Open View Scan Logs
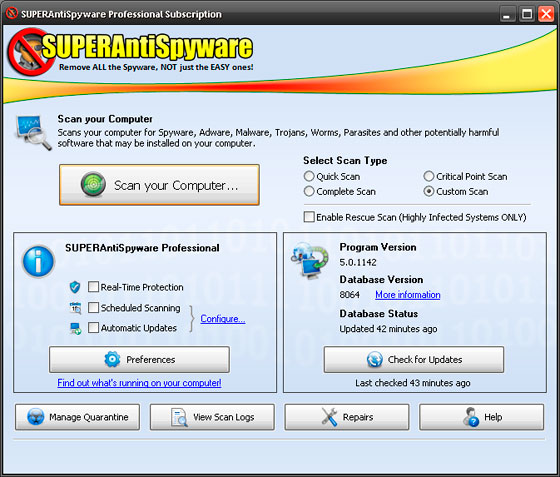The image size is (560, 477). pos(212,417)
